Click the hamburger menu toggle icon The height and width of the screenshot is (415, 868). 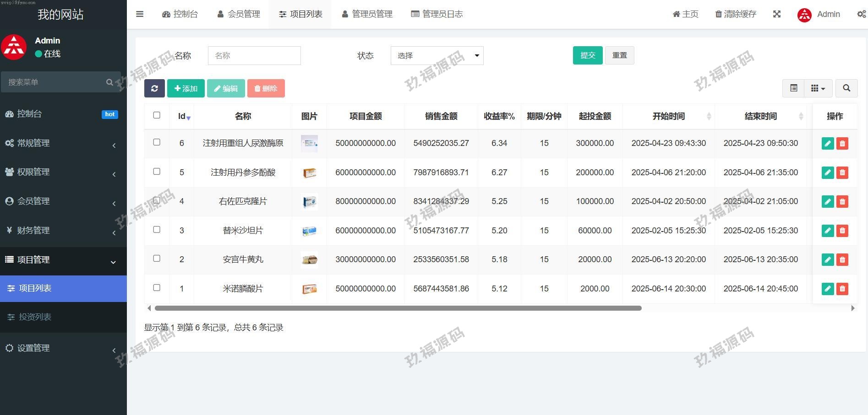[140, 14]
